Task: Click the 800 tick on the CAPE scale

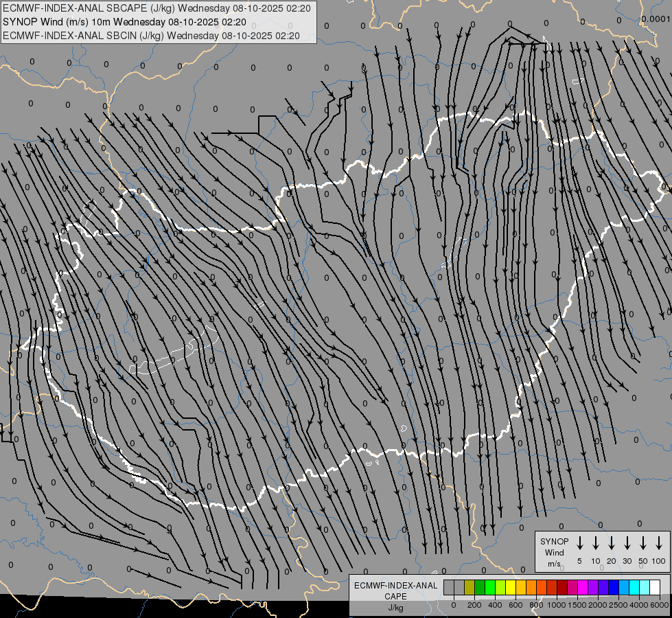Action: coord(536,605)
